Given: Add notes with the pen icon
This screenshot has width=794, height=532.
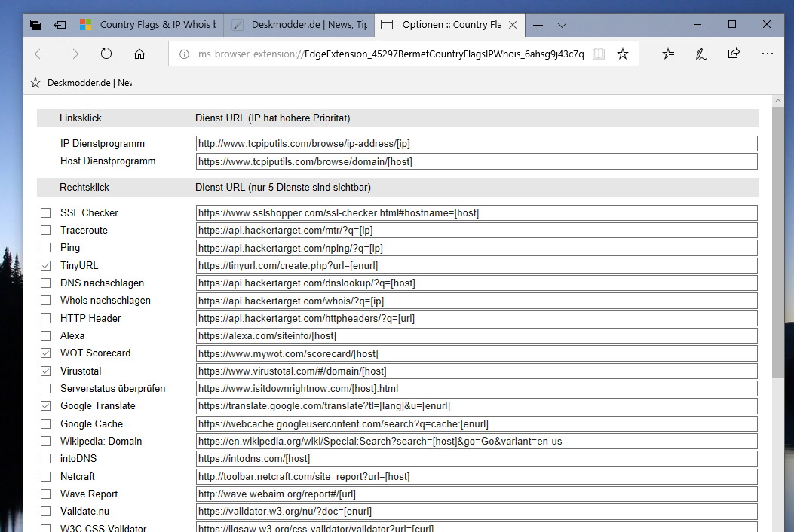Looking at the screenshot, I should click(x=700, y=54).
